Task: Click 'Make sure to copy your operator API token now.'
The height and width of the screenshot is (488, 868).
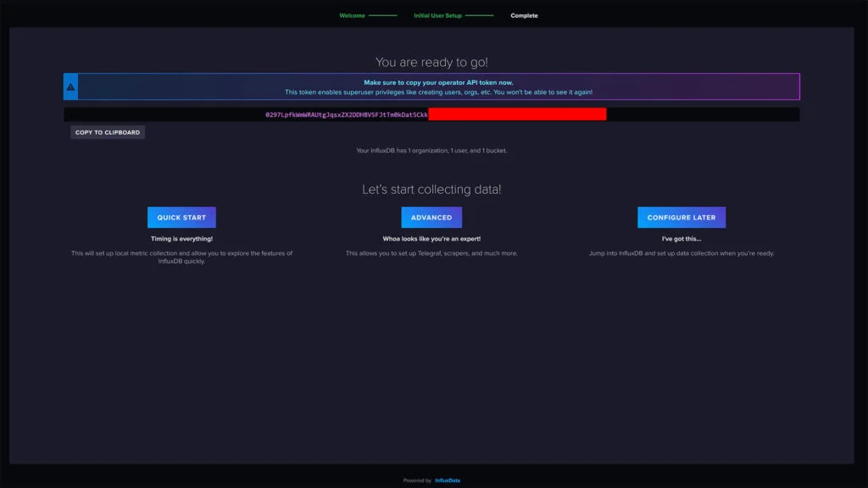Action: click(438, 82)
